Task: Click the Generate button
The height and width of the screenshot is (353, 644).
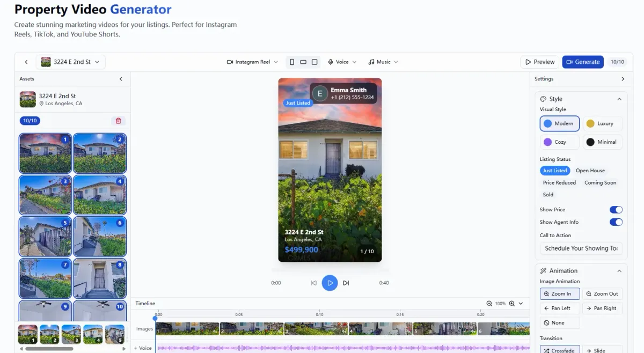Action: 582,62
